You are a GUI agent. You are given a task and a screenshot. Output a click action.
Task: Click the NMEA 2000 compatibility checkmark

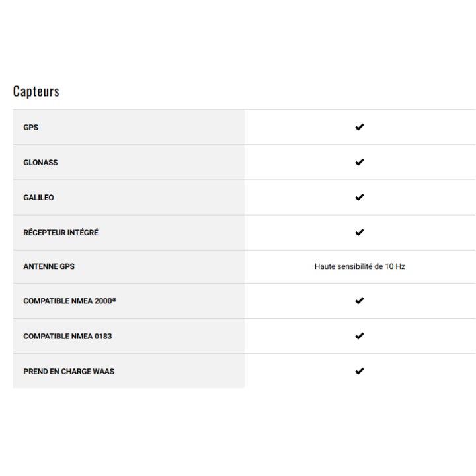360,301
